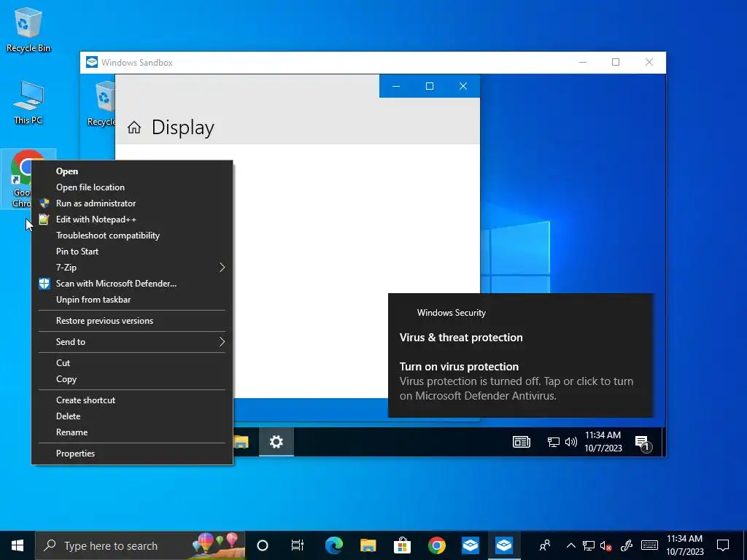Open host Start menu

(x=18, y=545)
